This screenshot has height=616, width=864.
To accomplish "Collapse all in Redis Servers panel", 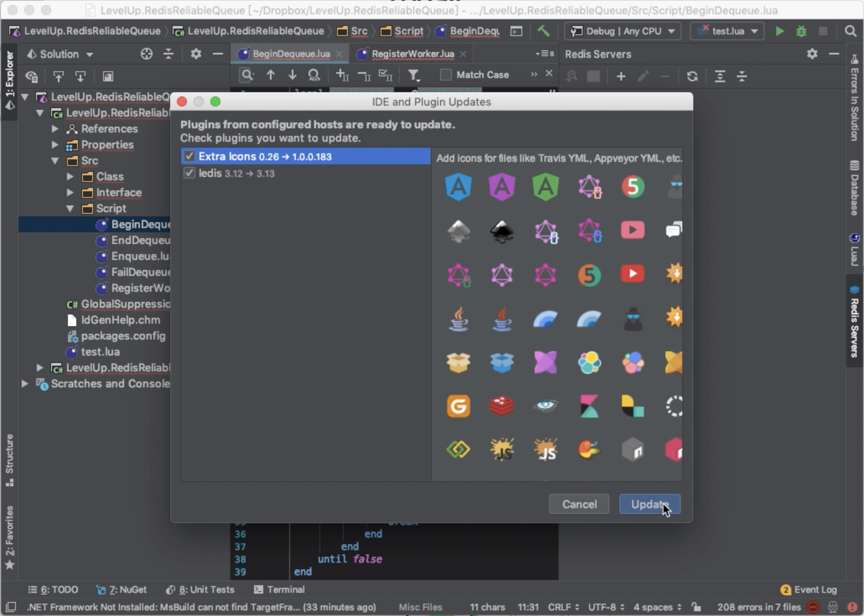I will (x=742, y=76).
